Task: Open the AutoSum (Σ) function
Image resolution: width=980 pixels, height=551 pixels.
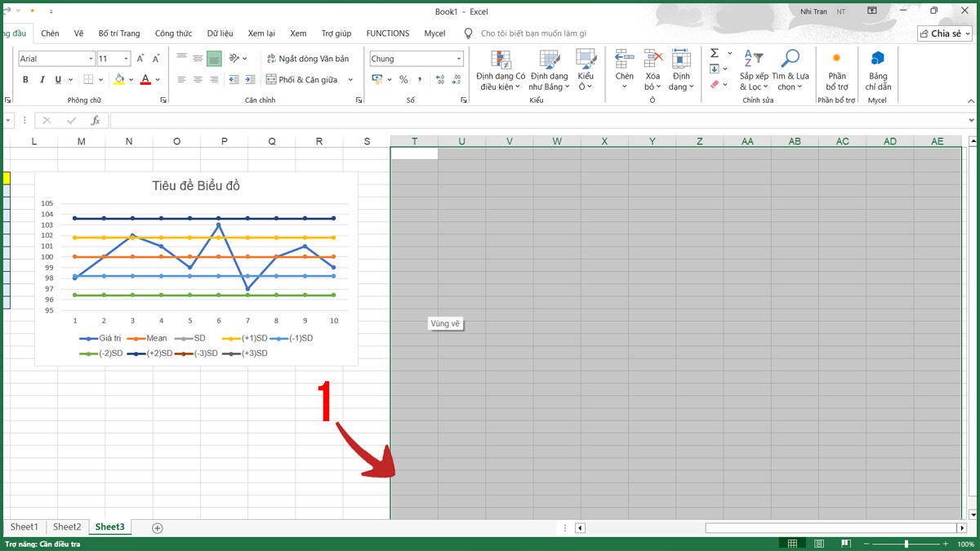Action: [x=715, y=51]
